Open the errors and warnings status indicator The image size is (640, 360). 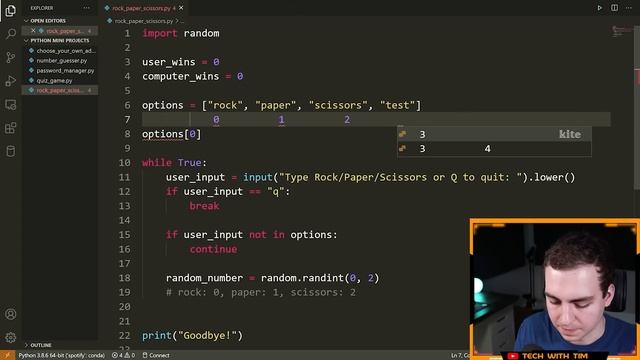(x=123, y=356)
